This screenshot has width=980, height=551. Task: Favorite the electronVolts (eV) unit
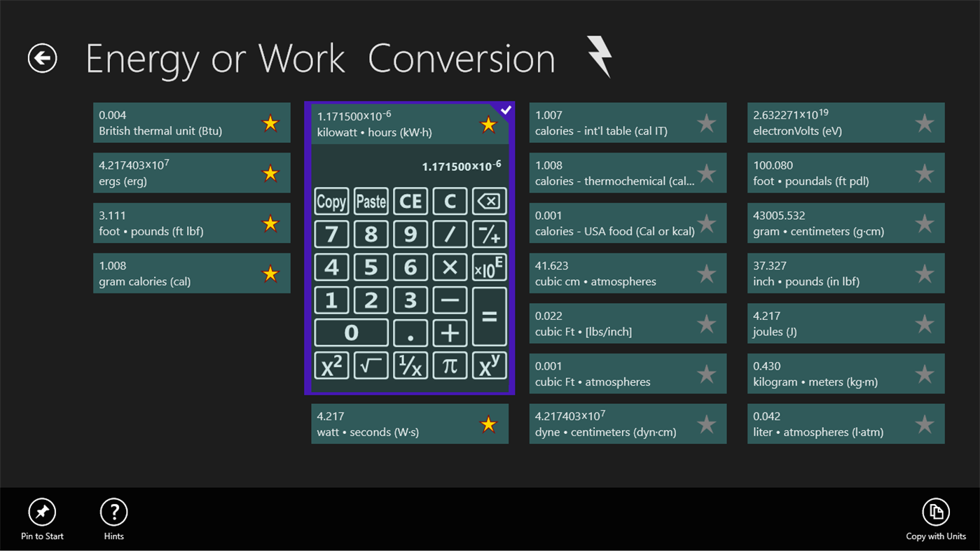click(x=924, y=123)
